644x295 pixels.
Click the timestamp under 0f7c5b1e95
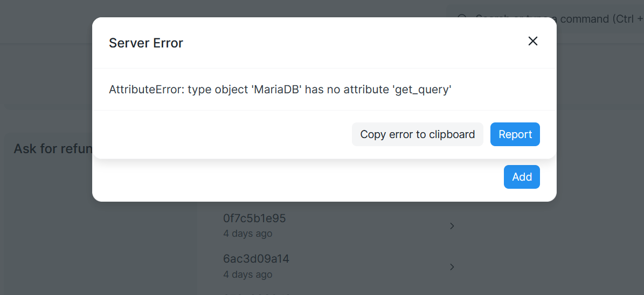[247, 234]
